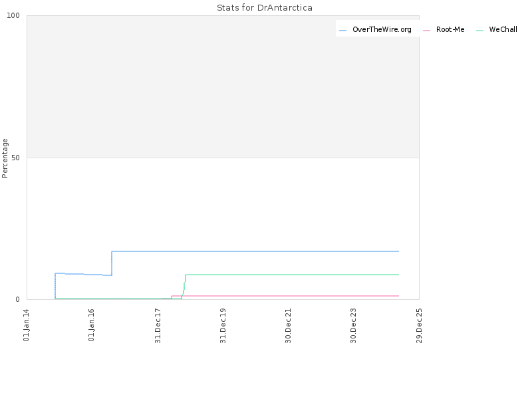
Task: Select the 50 y-axis tick label
Action: pyautogui.click(x=15, y=158)
